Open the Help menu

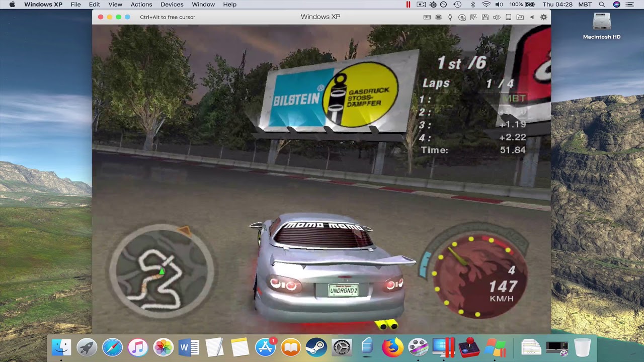point(230,5)
